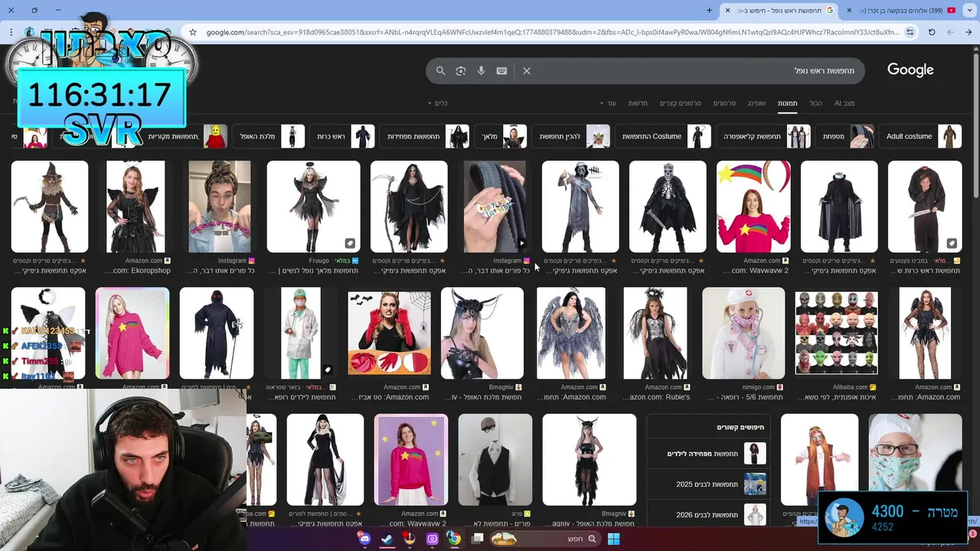Click the Google logo
This screenshot has height=551, width=980.
pyautogui.click(x=910, y=70)
